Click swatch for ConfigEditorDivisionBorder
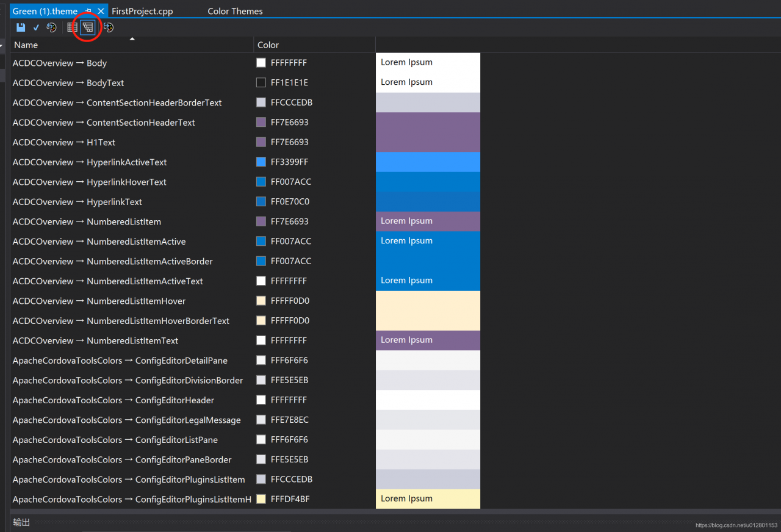 261,380
